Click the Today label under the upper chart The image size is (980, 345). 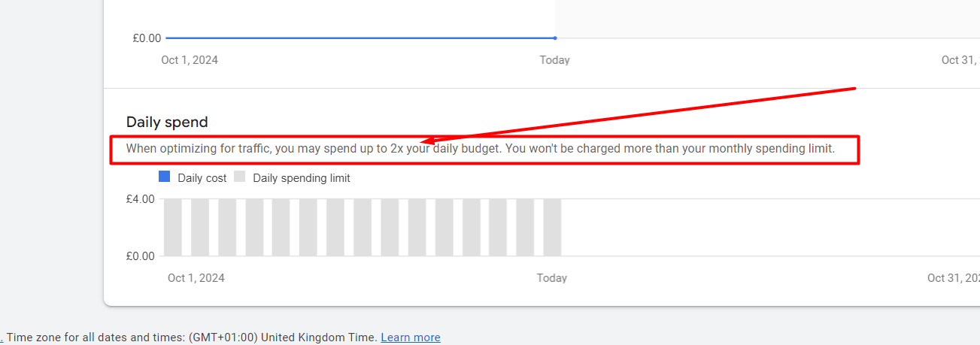pos(554,60)
